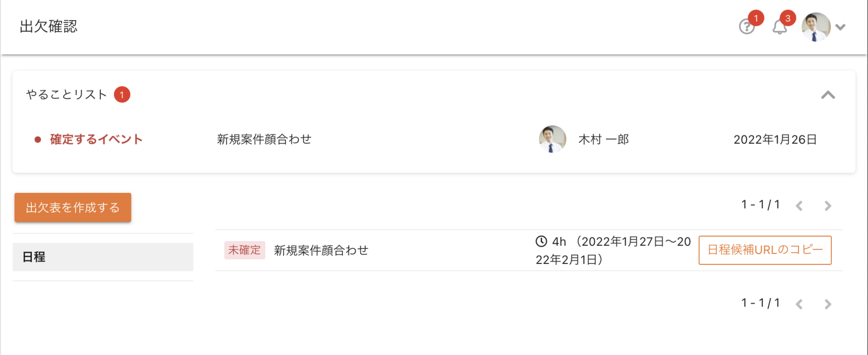Click the 新規案件顔合わせ title in to-do list
This screenshot has width=868, height=355.
pyautogui.click(x=264, y=139)
